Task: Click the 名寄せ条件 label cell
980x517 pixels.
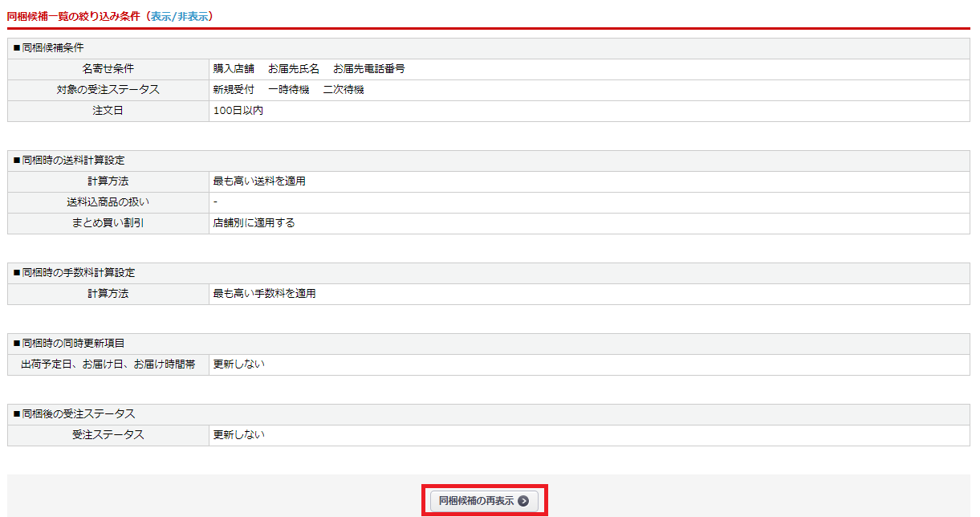Action: tap(108, 69)
